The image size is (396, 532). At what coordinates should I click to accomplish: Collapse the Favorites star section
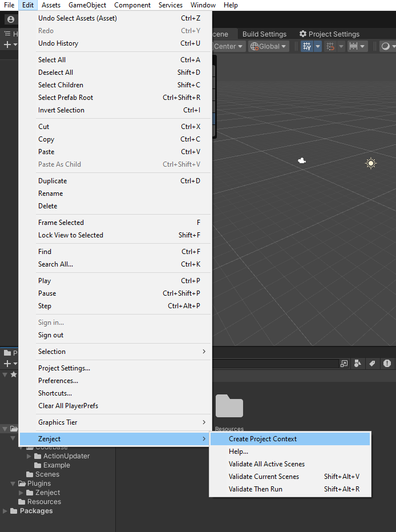pos(5,374)
